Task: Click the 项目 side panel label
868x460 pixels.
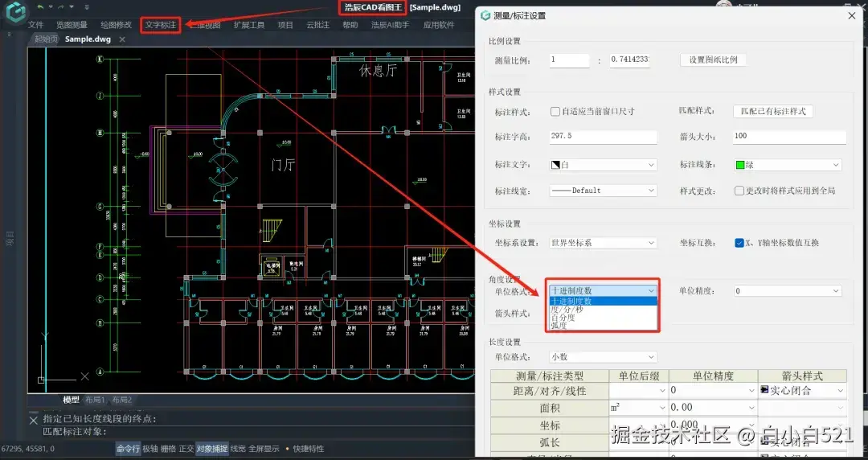Action: click(10, 240)
